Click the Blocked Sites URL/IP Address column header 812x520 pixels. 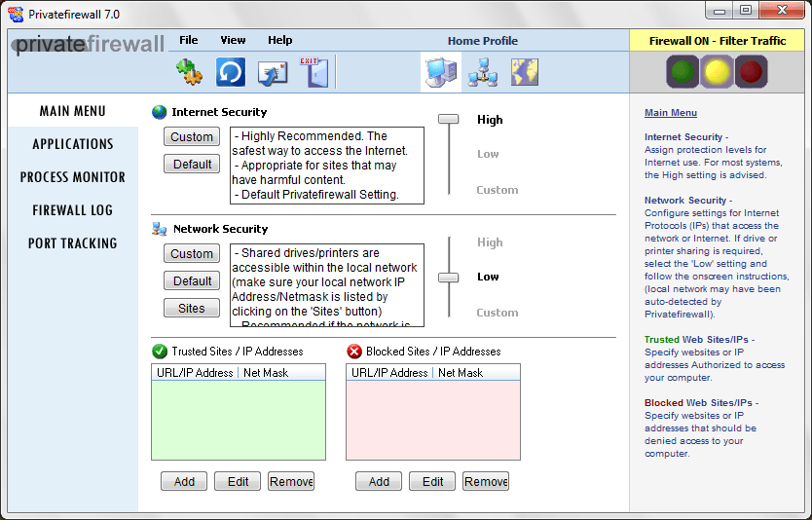[x=389, y=373]
